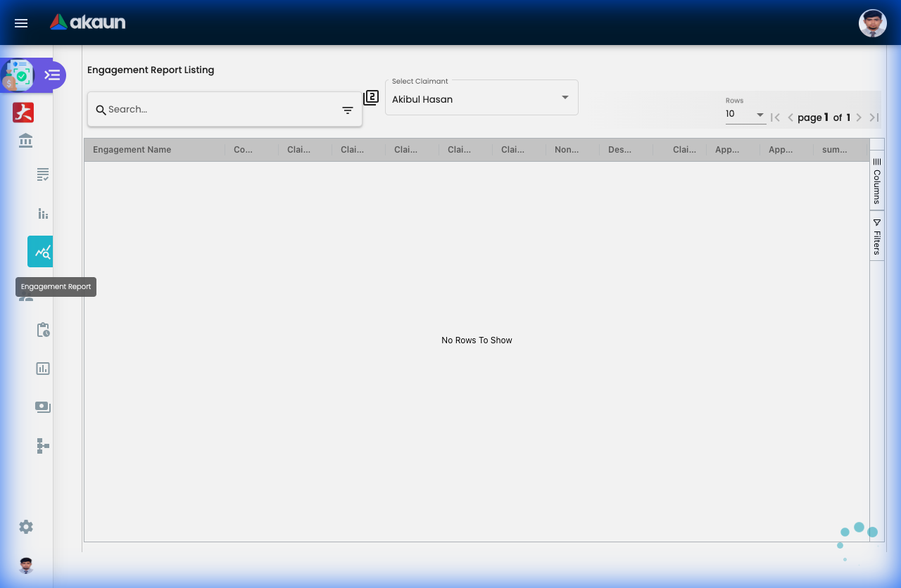Open the settings gear at sidebar bottom
This screenshot has width=901, height=588.
25,526
